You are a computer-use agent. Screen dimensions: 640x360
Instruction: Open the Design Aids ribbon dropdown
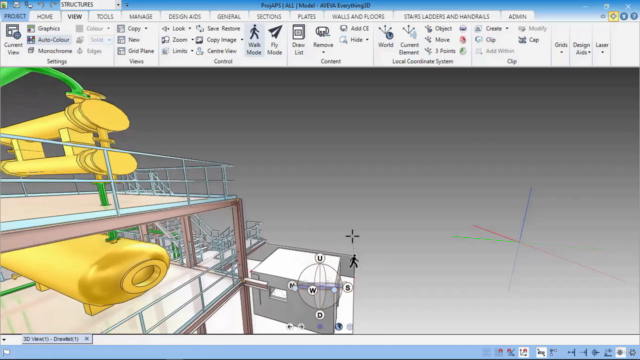tap(582, 48)
